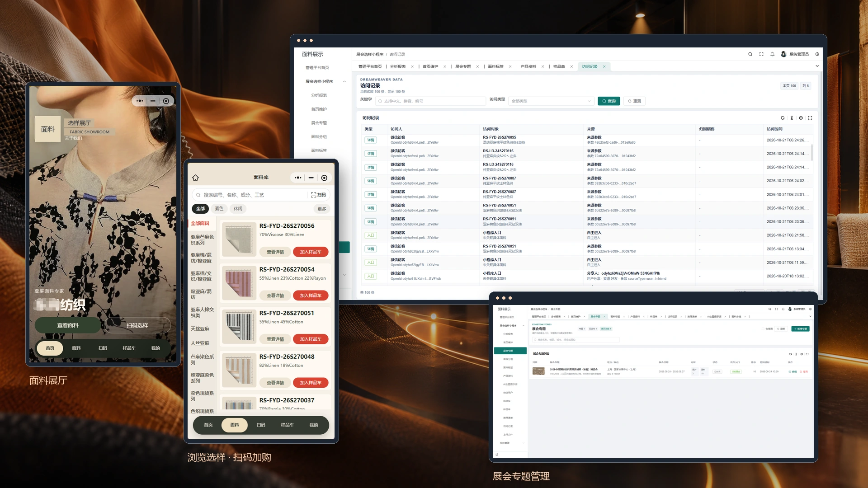Expand 更多 filters in the 面料库 screen

point(322,209)
